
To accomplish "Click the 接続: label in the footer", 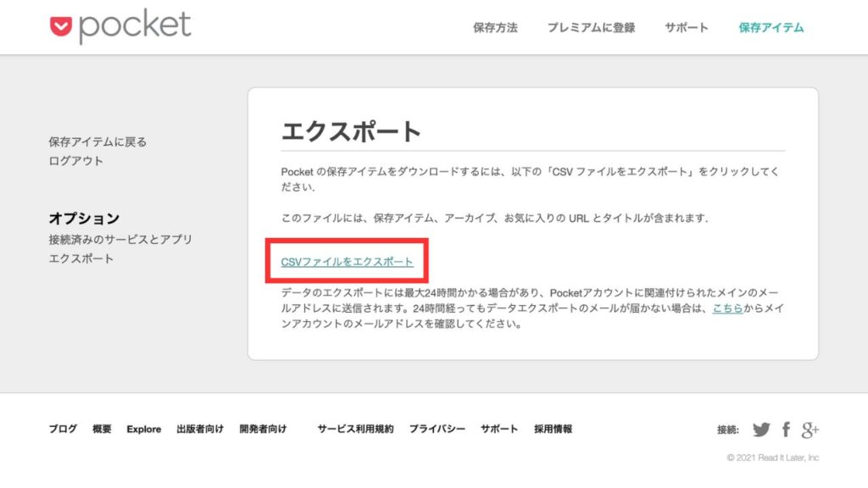I will [x=728, y=430].
